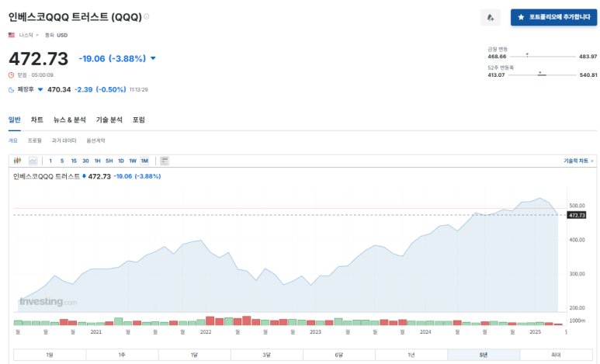
Task: Select the 3달 time range button
Action: point(266,355)
